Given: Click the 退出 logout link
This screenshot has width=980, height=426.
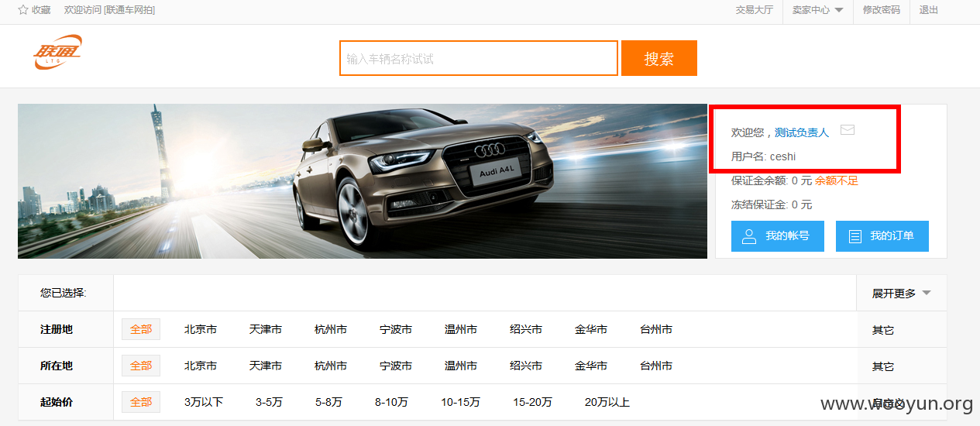Looking at the screenshot, I should pyautogui.click(x=929, y=10).
